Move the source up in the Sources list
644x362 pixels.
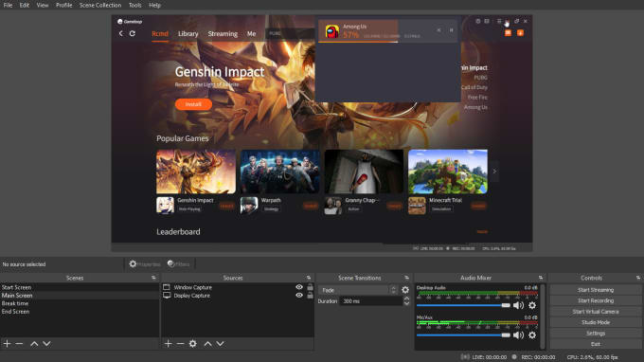207,343
